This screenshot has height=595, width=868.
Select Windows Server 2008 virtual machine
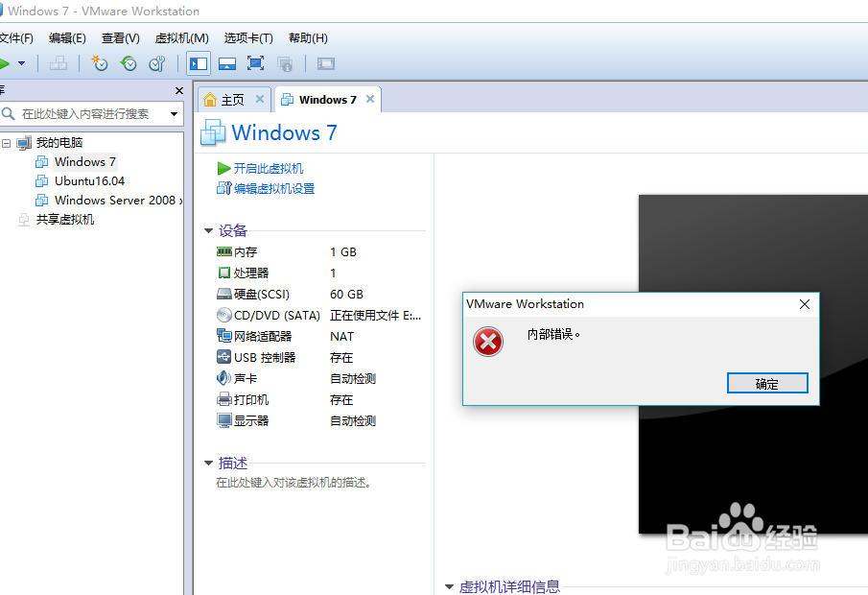pyautogui.click(x=117, y=200)
